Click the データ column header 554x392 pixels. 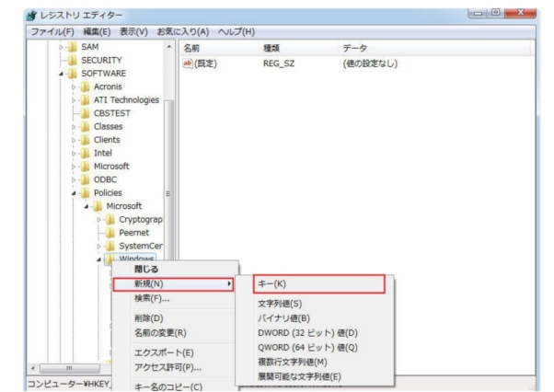tap(435, 48)
